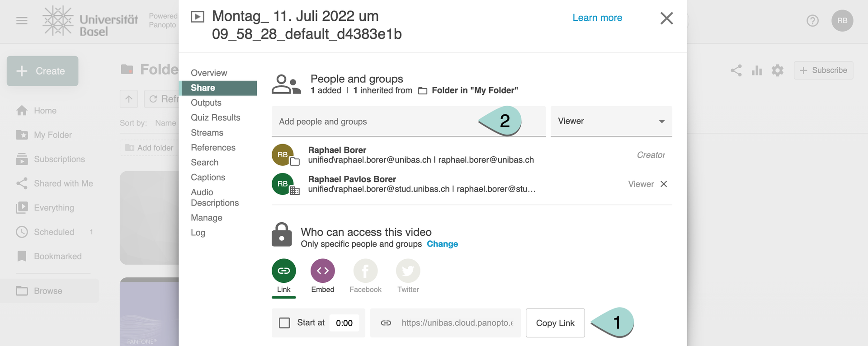Open the help question mark icon
The height and width of the screenshot is (346, 868).
pos(812,21)
